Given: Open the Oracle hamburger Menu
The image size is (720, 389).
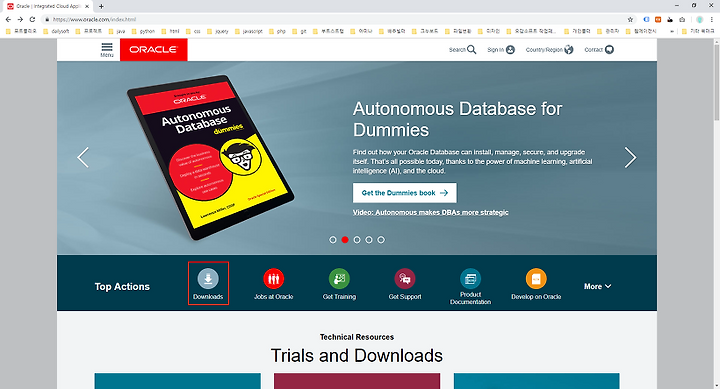Looking at the screenshot, I should [107, 50].
